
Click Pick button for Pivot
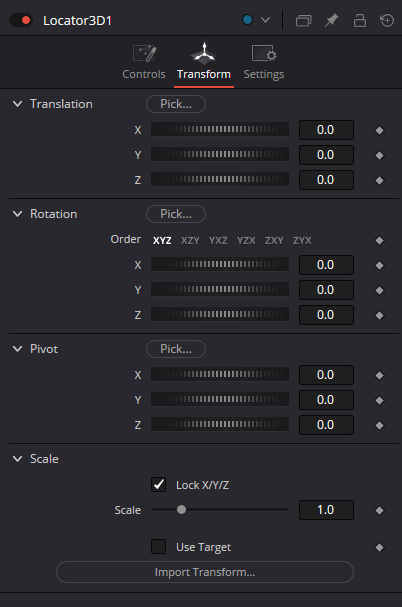tap(176, 349)
